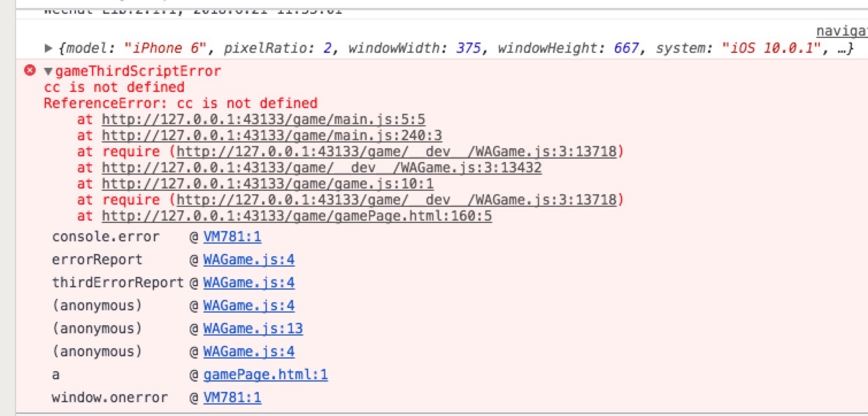Viewport: 868px width, 416px height.
Task: Expand the logged iPhone 6 object
Action: pyautogui.click(x=48, y=48)
